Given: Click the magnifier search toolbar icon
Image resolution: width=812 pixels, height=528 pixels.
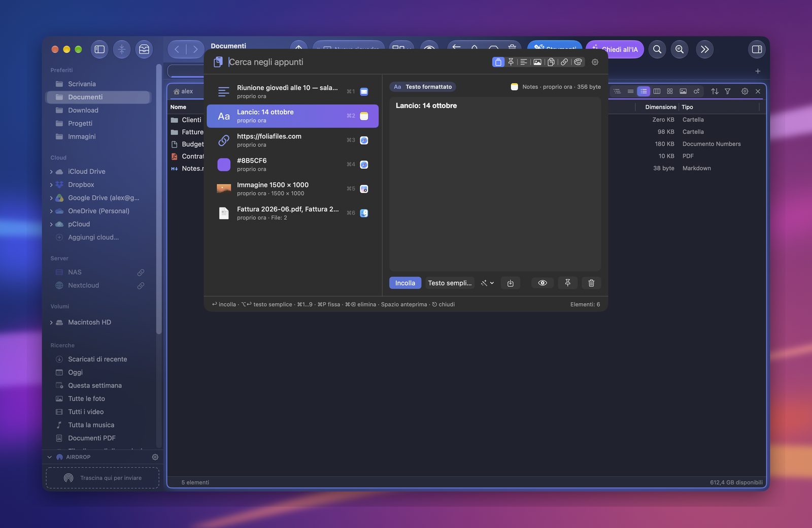Looking at the screenshot, I should pyautogui.click(x=657, y=49).
